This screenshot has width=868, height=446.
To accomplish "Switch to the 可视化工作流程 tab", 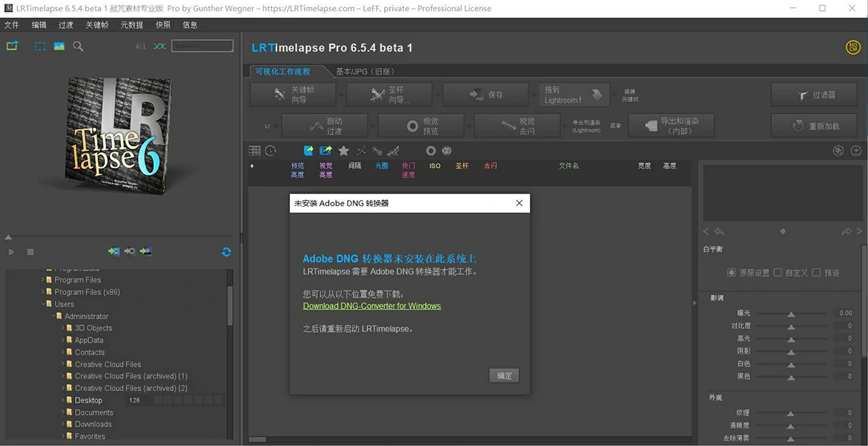I will (x=283, y=72).
